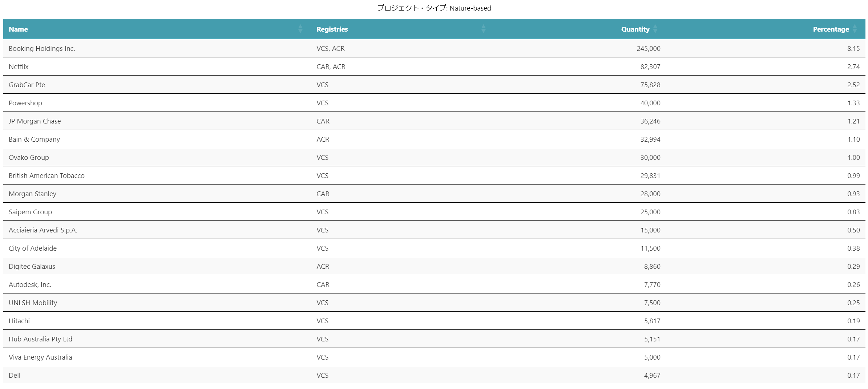Click the Quantity column sort arrows icon
This screenshot has height=389, width=868.
click(655, 29)
